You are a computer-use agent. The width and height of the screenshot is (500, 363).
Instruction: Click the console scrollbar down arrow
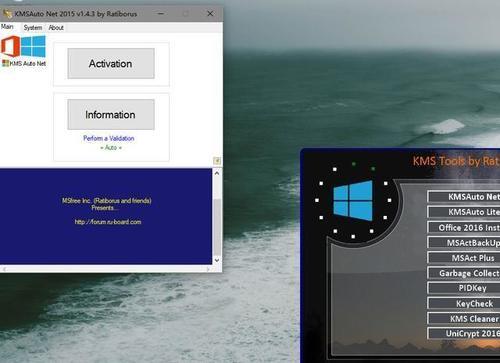pos(217,260)
